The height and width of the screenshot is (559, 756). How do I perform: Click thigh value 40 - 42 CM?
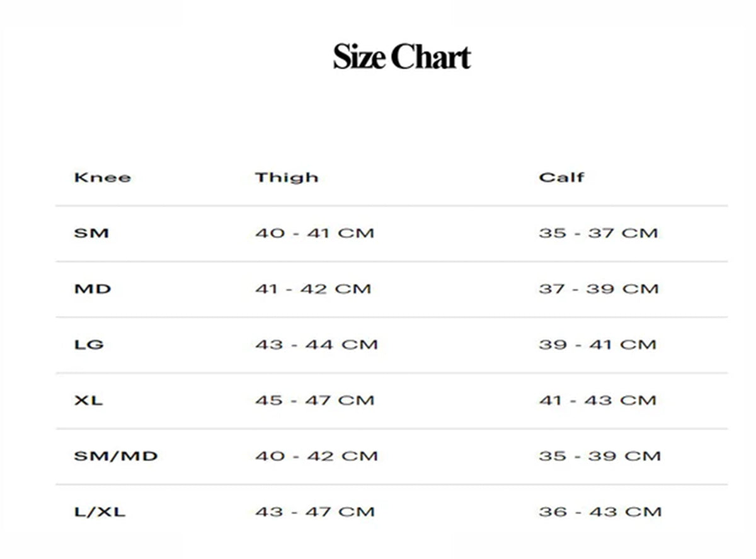(316, 456)
